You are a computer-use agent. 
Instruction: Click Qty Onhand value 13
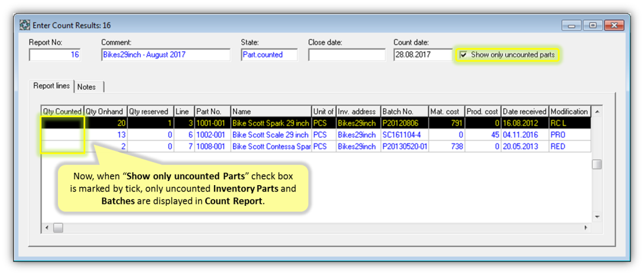coord(105,135)
